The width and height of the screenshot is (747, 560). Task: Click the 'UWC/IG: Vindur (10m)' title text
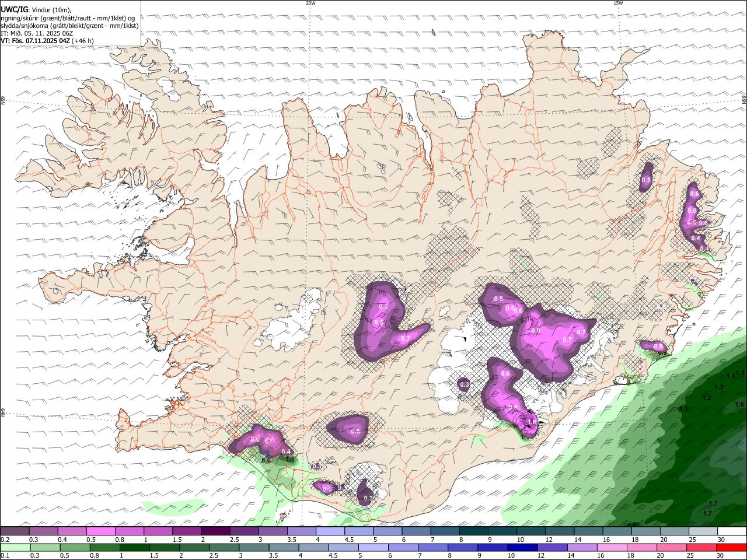(36, 9)
